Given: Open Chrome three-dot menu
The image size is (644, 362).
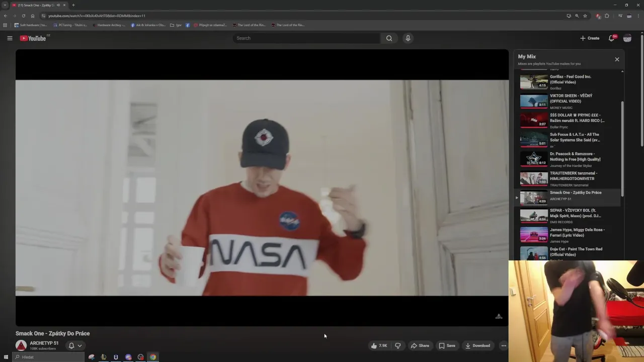Looking at the screenshot, I should click(x=638, y=16).
